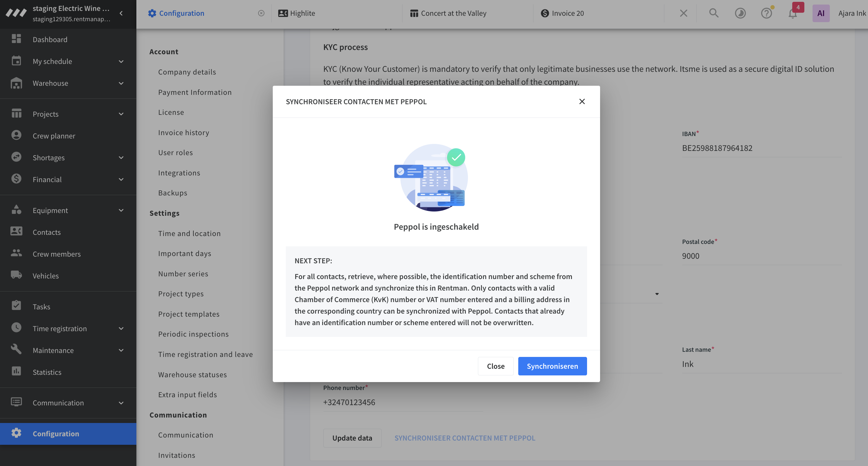Switch to Concert at the Valley tab
The image size is (868, 466).
click(448, 13)
